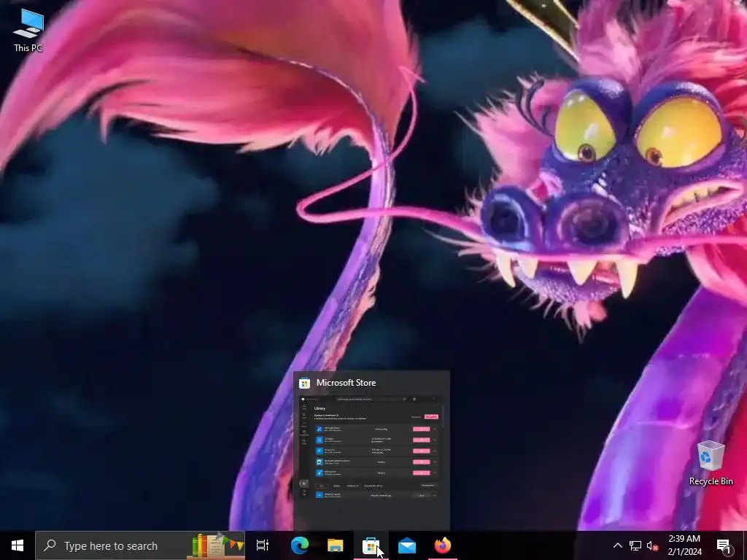Click the search magnifier icon in the taskbar
Image resolution: width=747 pixels, height=560 pixels.
tap(50, 545)
